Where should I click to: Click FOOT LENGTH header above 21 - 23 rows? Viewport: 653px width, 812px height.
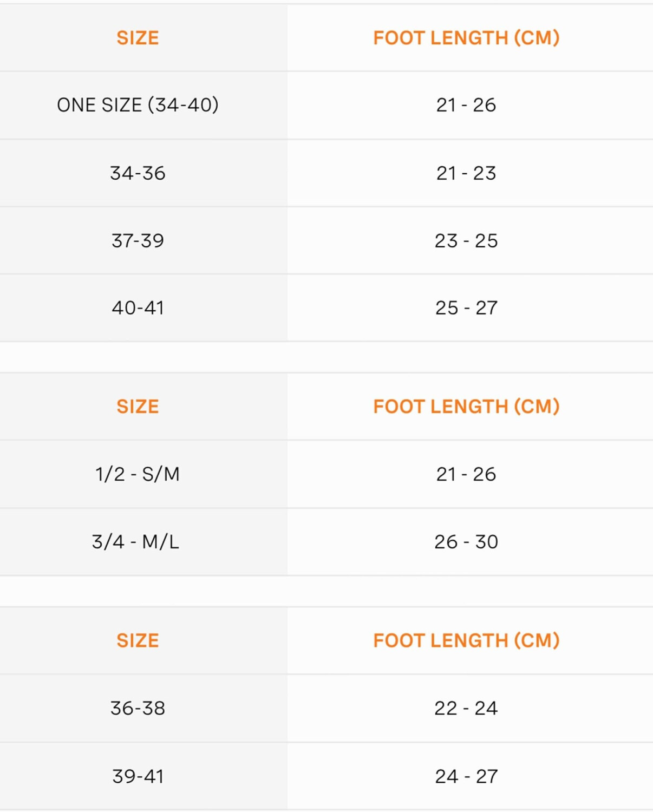point(466,38)
